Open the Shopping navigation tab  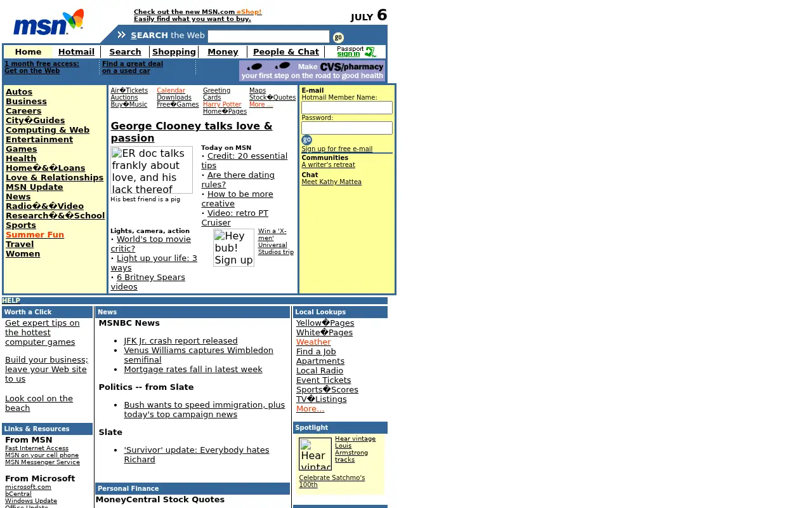[x=174, y=52]
